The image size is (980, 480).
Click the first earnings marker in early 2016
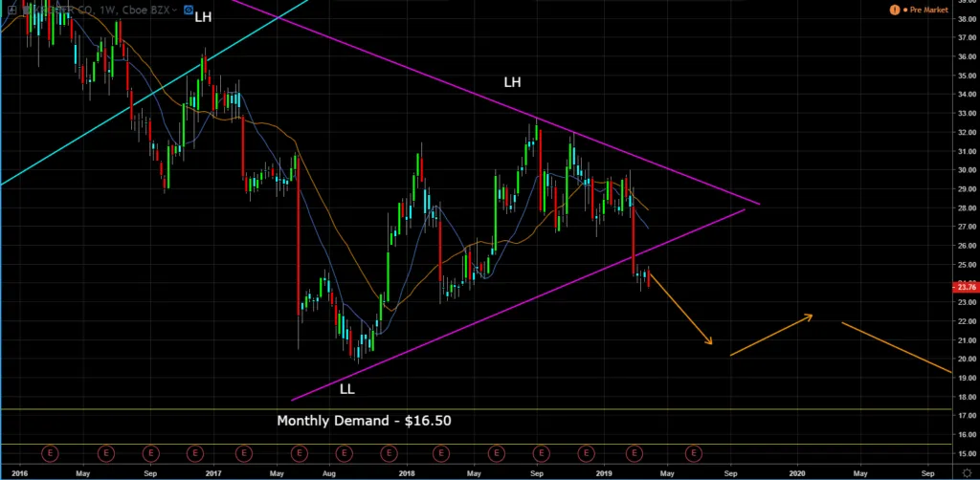tap(50, 453)
